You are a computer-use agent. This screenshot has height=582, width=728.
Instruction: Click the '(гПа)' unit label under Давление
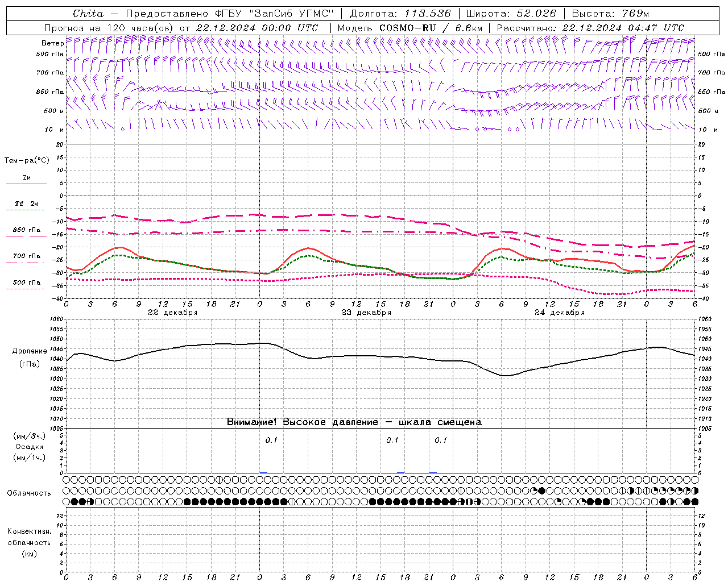coord(30,364)
